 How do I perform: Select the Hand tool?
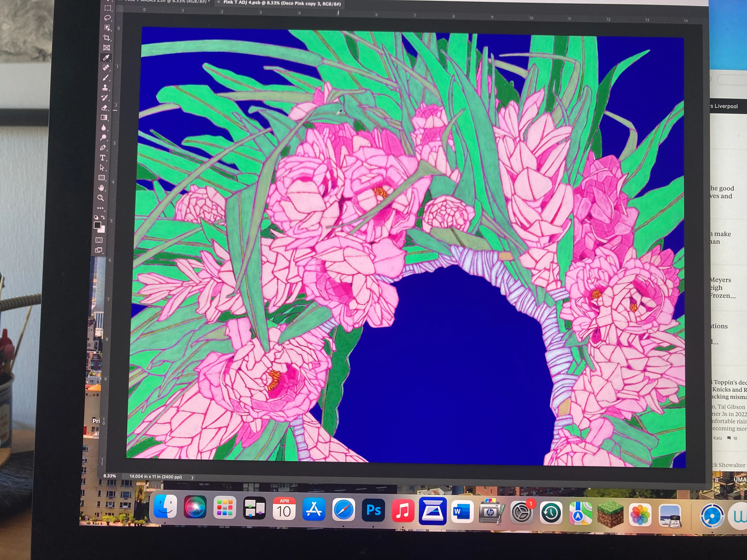101,188
